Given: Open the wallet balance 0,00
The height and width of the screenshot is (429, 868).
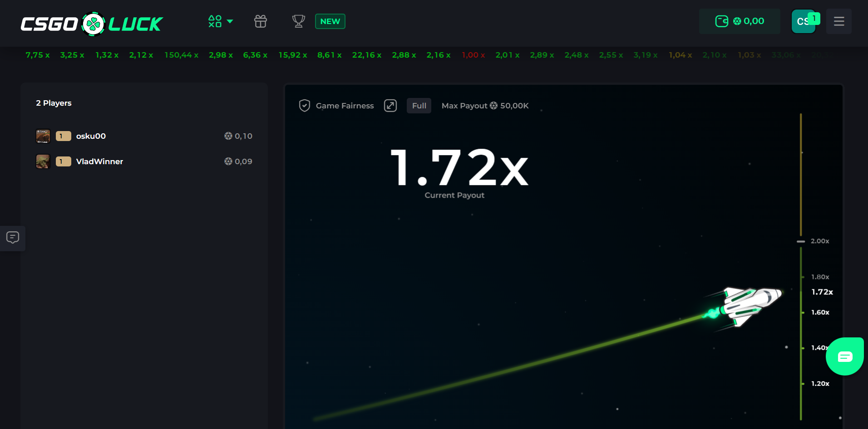Looking at the screenshot, I should 740,21.
